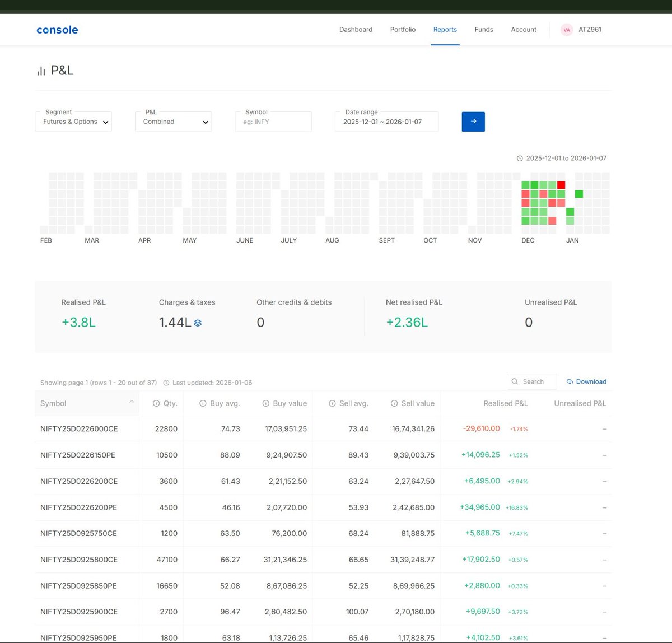Screen dimensions: 672x643
Task: Sort by Realised P&L column header
Action: [506, 403]
